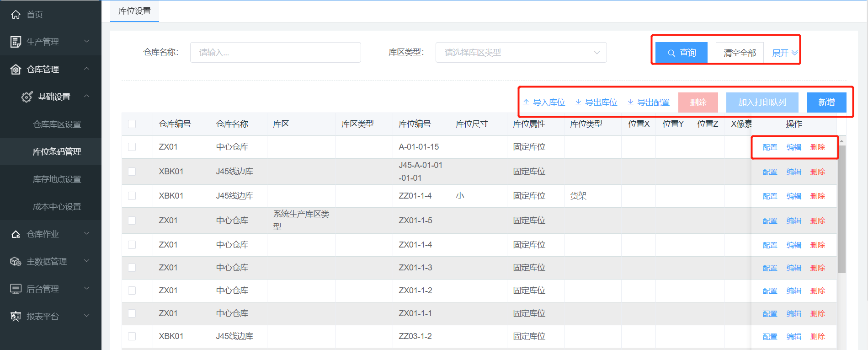Click the 生产管理 document icon

click(16, 42)
